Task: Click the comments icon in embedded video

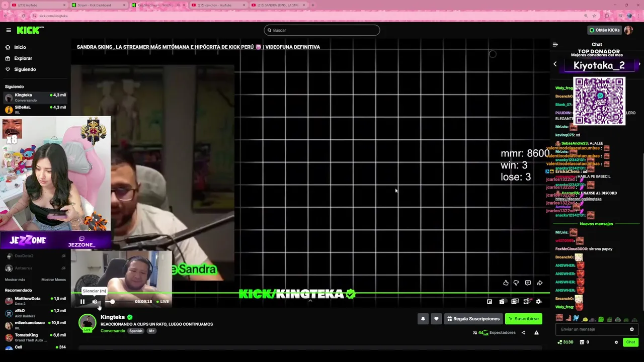Action: (528, 283)
